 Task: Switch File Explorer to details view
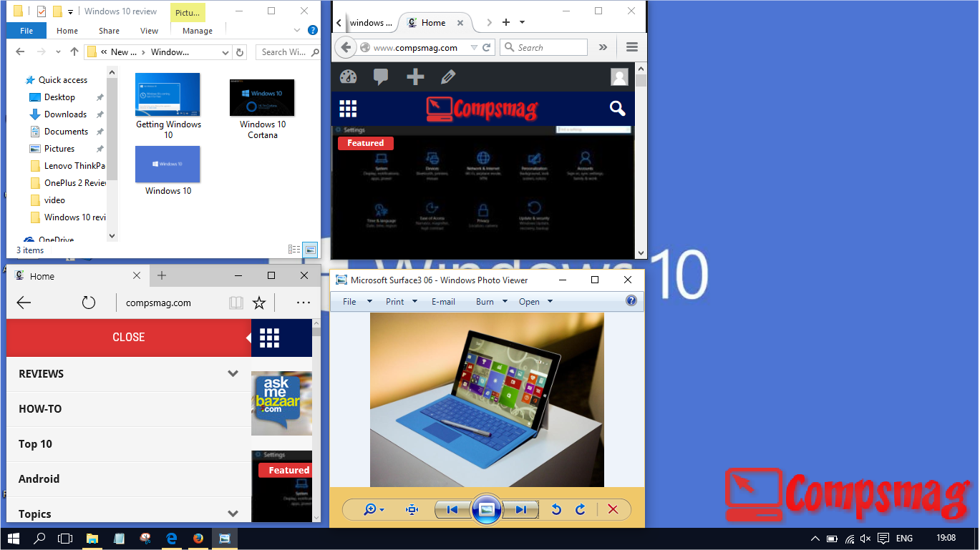click(294, 250)
